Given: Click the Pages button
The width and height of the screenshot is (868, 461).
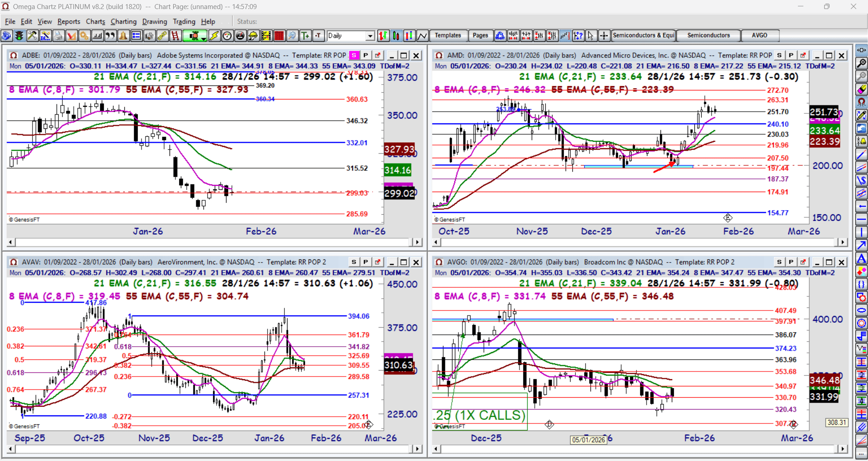Looking at the screenshot, I should pyautogui.click(x=480, y=35).
